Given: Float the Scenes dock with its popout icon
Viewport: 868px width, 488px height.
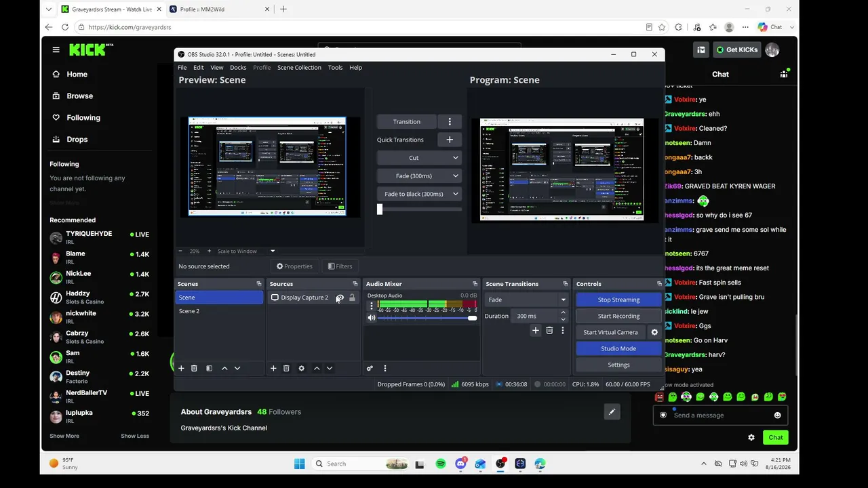Looking at the screenshot, I should tap(258, 284).
